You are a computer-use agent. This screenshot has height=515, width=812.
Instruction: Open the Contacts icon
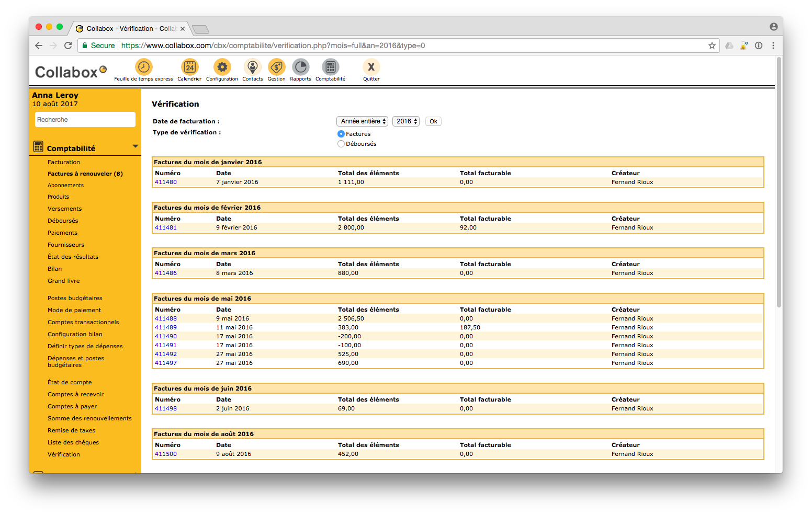click(252, 67)
